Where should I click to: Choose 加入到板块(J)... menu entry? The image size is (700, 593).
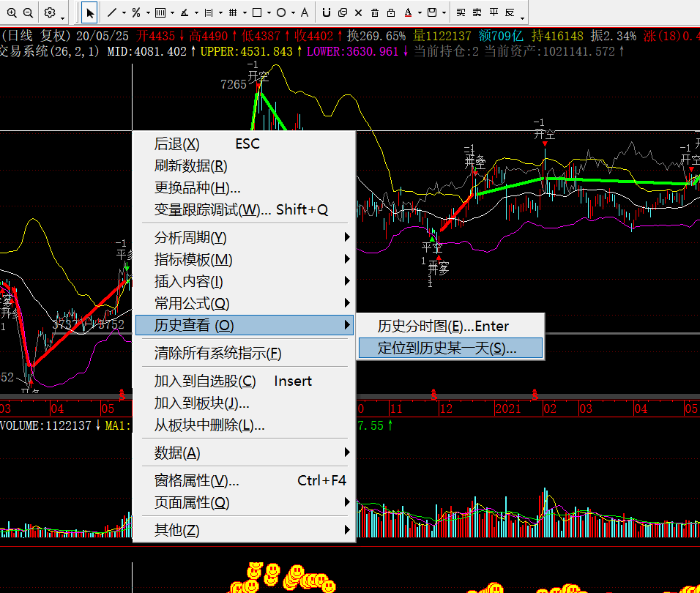245,403
